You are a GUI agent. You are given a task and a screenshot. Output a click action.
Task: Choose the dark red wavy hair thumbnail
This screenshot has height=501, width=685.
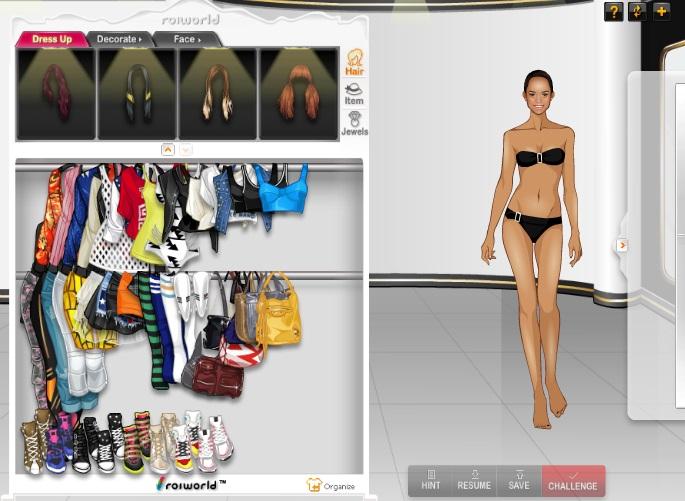click(56, 94)
